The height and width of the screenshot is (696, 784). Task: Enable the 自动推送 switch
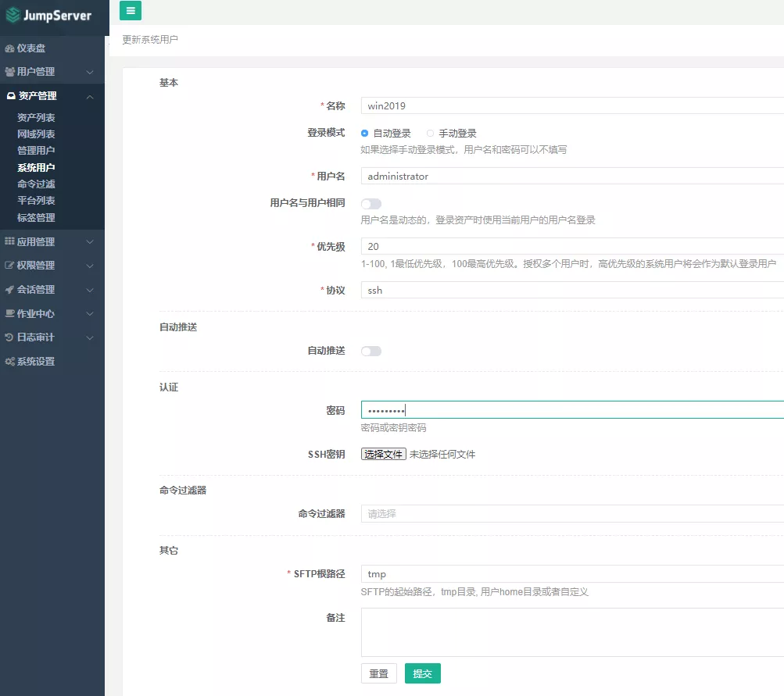click(371, 352)
